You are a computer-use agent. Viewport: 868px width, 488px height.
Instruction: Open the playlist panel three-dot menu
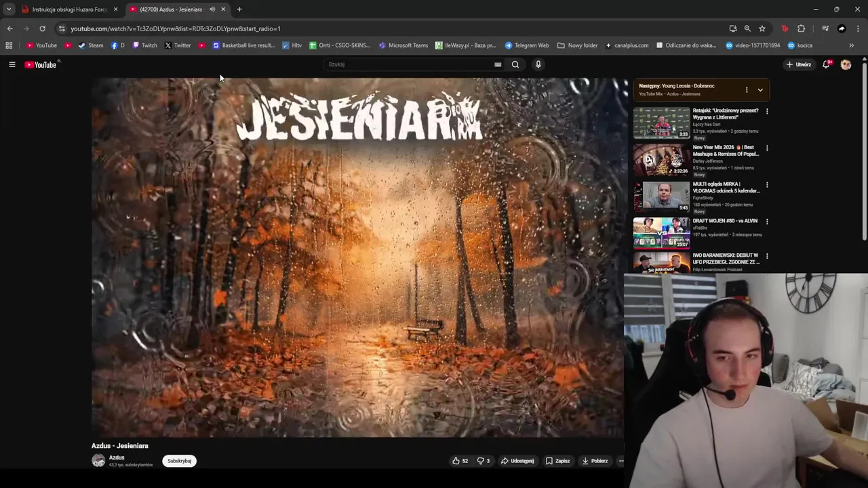[747, 89]
